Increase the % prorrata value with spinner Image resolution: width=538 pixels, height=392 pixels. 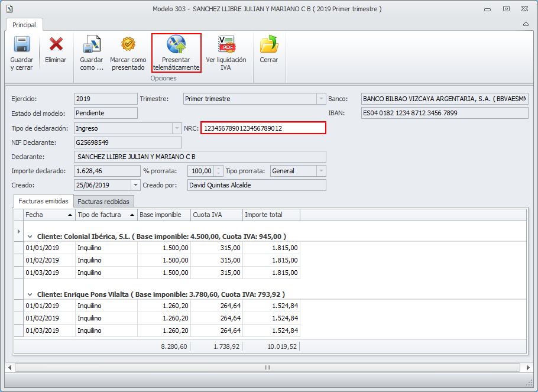coord(219,169)
